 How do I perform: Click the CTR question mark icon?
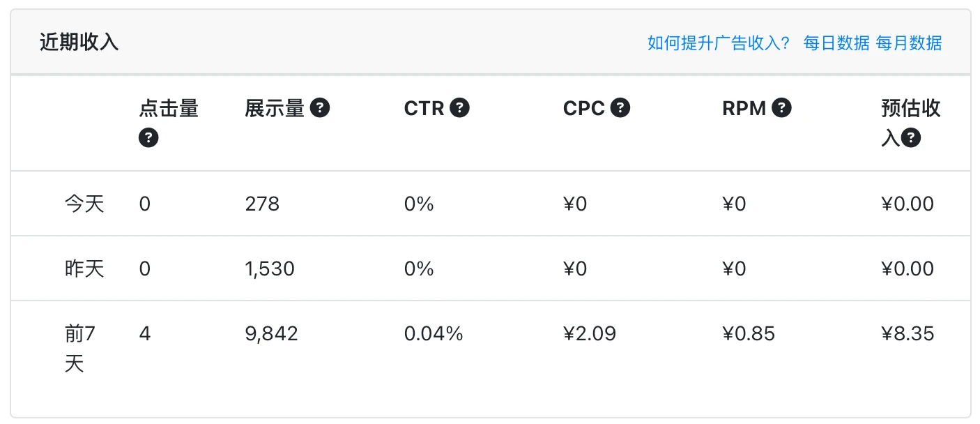coord(459,108)
